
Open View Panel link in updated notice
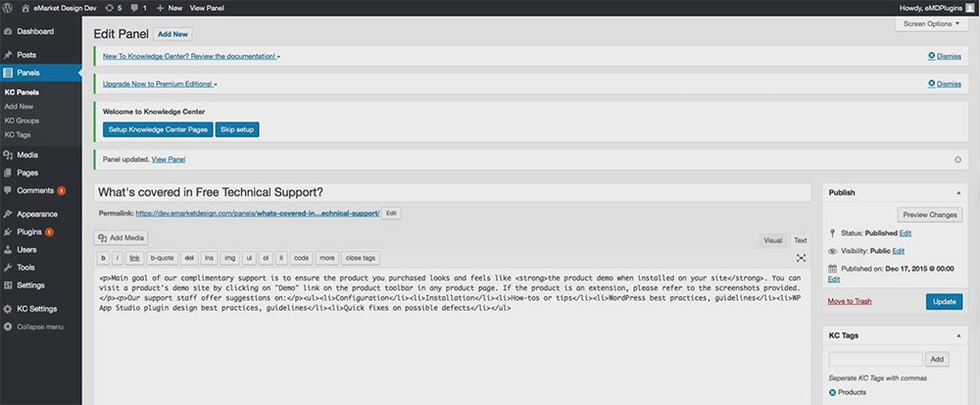tap(169, 160)
